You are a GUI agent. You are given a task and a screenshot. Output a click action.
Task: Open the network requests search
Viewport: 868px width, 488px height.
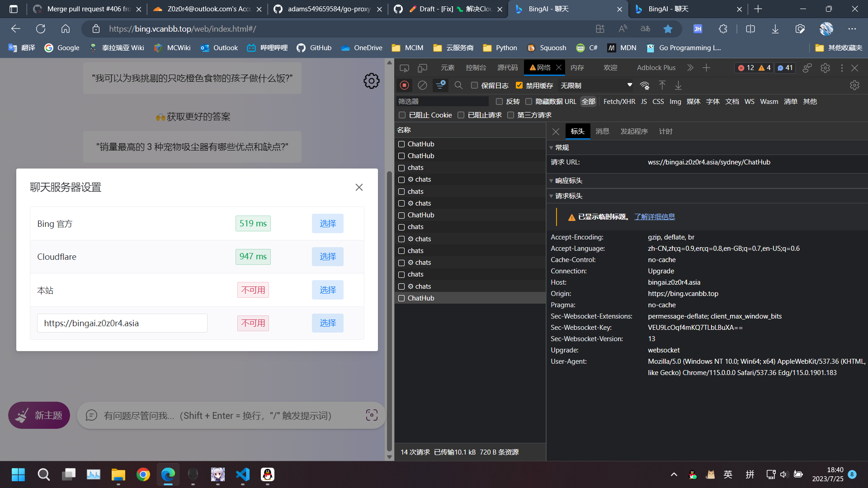click(x=458, y=85)
